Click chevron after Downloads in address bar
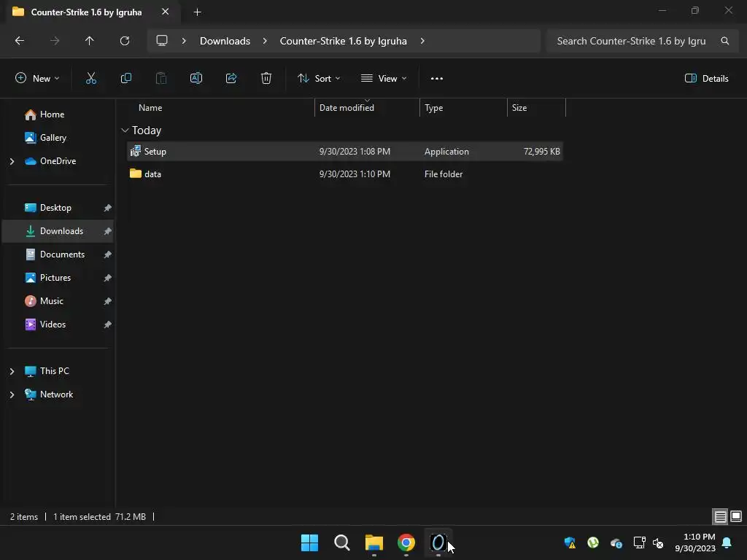 point(265,41)
